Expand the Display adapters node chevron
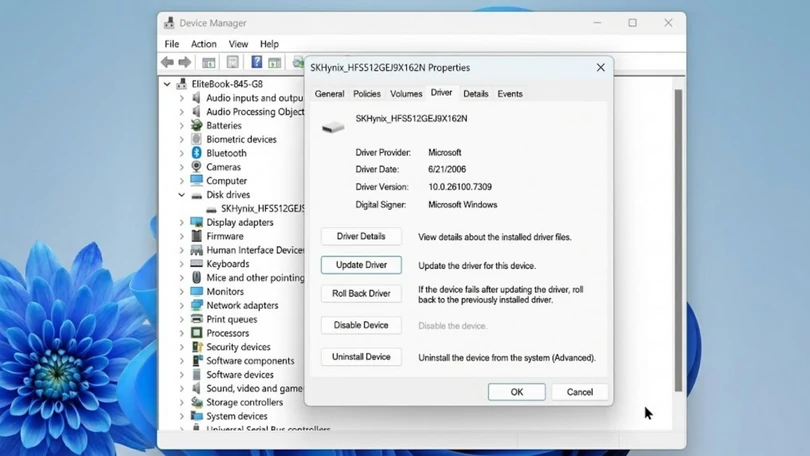The width and height of the screenshot is (810, 456). [181, 223]
